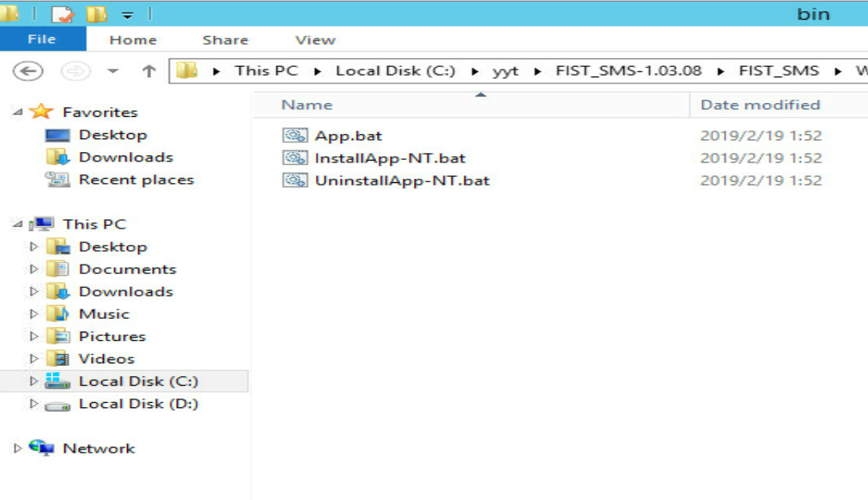Open the dropdown arrow after 'This PC' in the address bar
This screenshot has height=500, width=868.
click(317, 71)
